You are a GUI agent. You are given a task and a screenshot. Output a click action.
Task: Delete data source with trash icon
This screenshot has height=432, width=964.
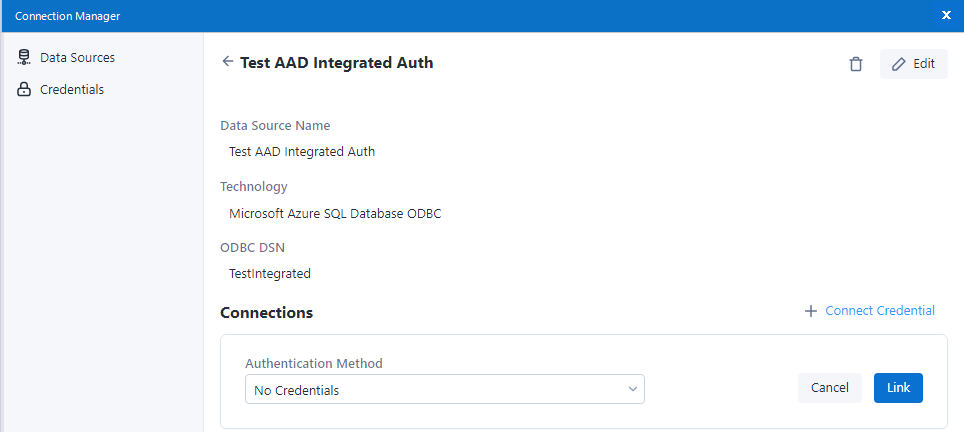pos(855,64)
